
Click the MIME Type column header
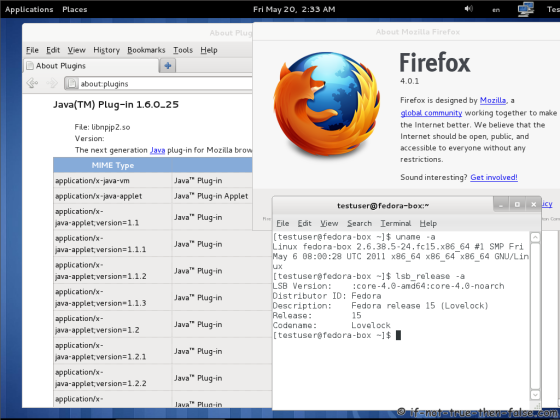point(113,165)
